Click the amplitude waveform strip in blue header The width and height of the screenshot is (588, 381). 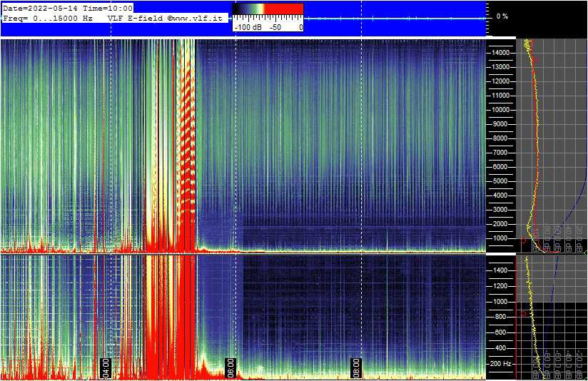tap(392, 18)
